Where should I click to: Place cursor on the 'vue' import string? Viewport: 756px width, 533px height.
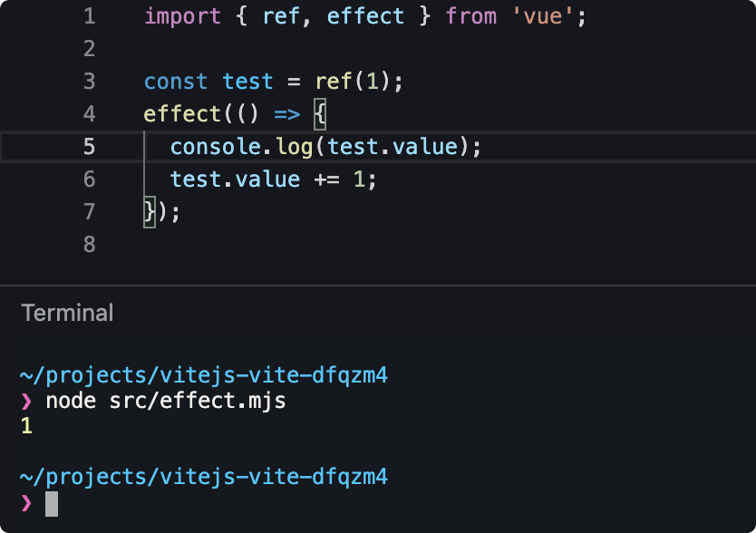pos(541,17)
